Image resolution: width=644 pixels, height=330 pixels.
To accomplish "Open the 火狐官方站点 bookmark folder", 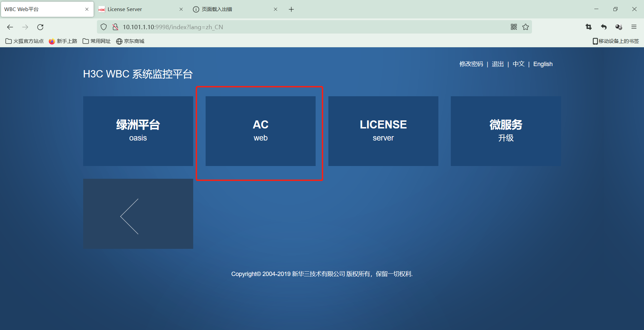I will coord(25,41).
